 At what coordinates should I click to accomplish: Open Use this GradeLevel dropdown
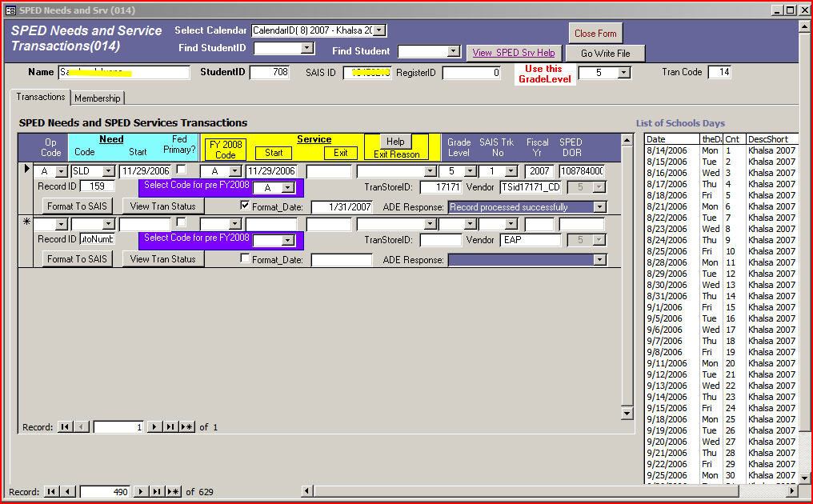tap(624, 73)
